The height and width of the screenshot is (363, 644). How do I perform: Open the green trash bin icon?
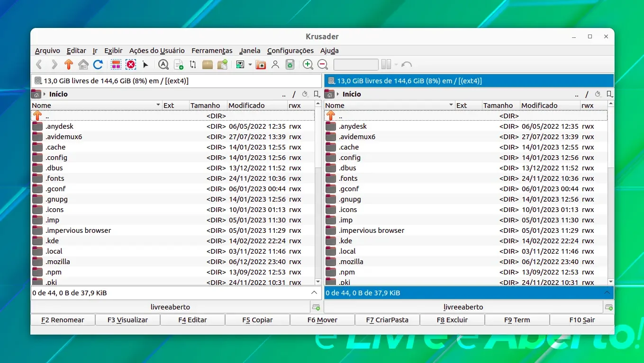coord(290,65)
